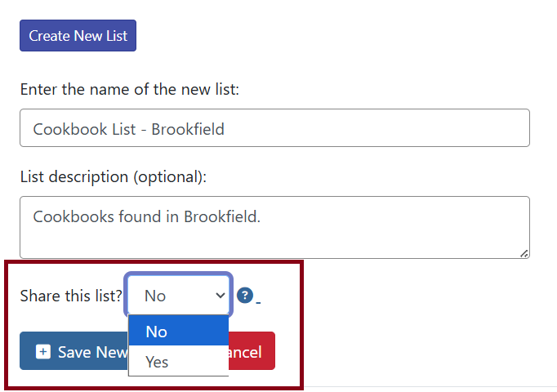Viewport: 557px width, 392px height.
Task: Click the plus icon on Save button
Action: click(44, 351)
